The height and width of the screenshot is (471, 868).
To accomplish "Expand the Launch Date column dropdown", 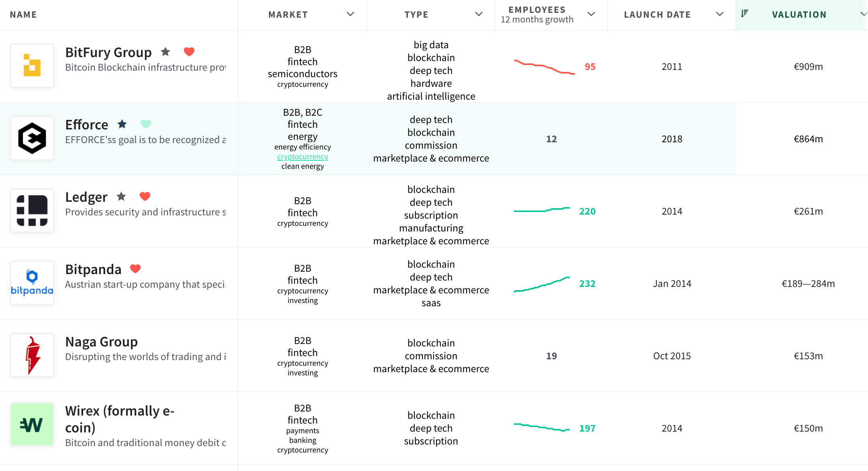I will pos(720,14).
